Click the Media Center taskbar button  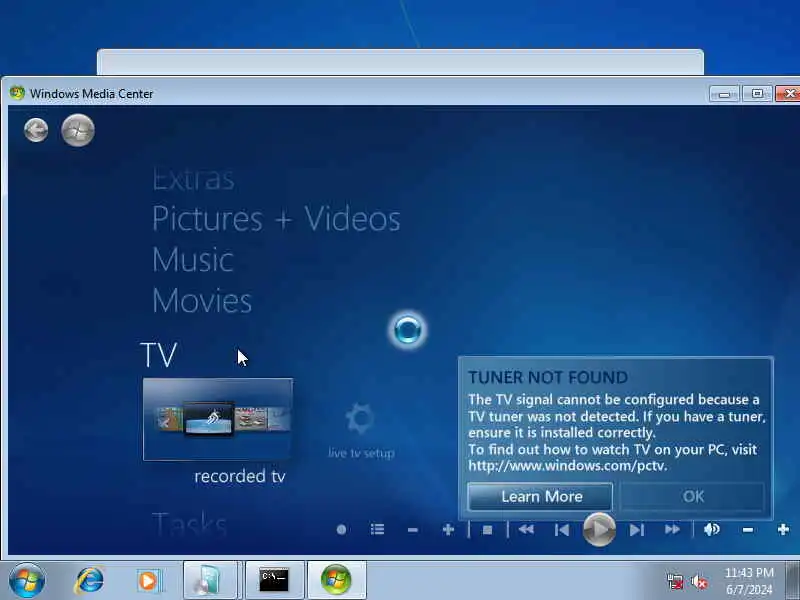(x=336, y=580)
